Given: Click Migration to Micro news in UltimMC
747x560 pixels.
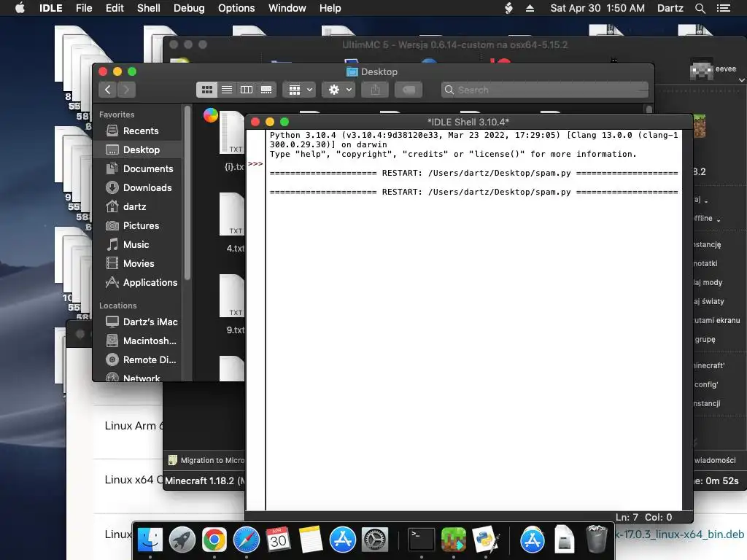Looking at the screenshot, I should coord(206,460).
